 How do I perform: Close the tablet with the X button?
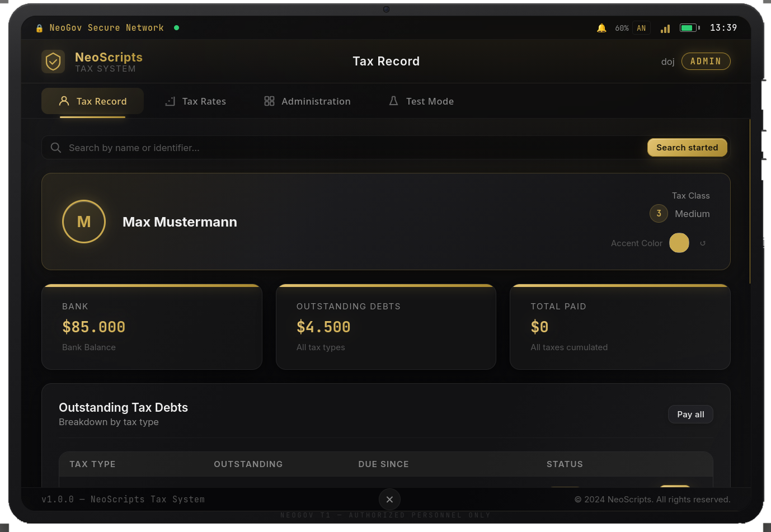[389, 500]
